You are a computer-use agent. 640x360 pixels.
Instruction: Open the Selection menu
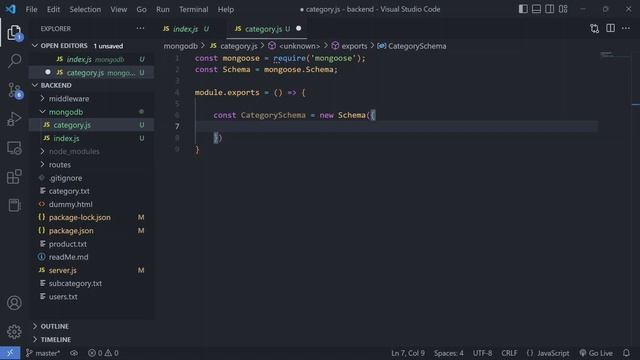pyautogui.click(x=85, y=9)
